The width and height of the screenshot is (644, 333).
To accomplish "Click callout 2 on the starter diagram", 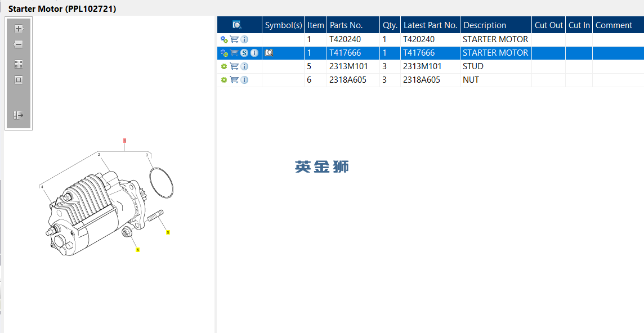I will [99, 154].
